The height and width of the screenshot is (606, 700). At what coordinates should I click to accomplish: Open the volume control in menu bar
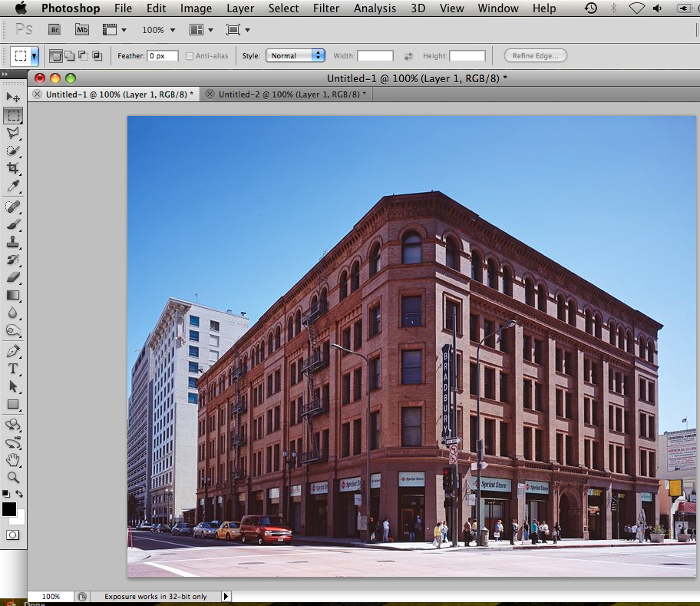(x=657, y=8)
